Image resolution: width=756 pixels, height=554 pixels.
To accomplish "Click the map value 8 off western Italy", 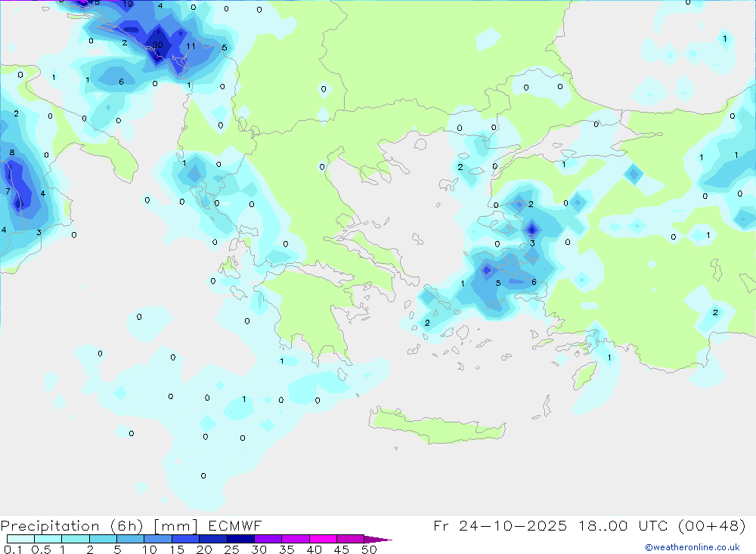I will [12, 153].
